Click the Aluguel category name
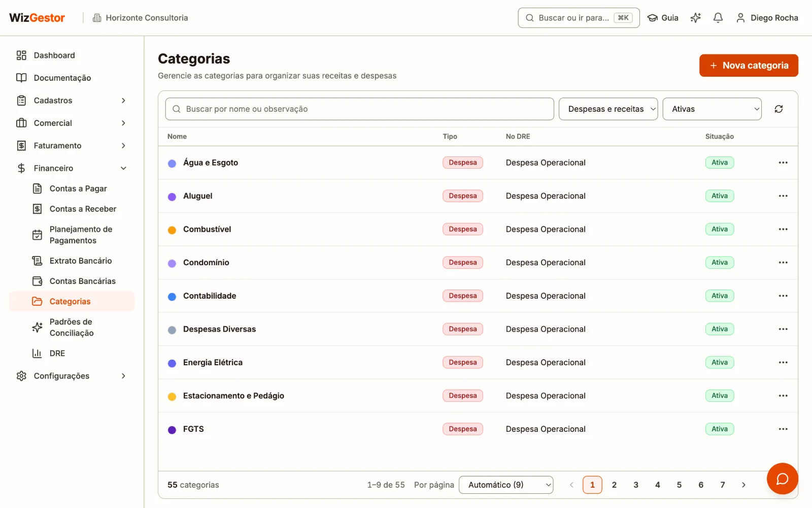812x508 pixels. 198,196
